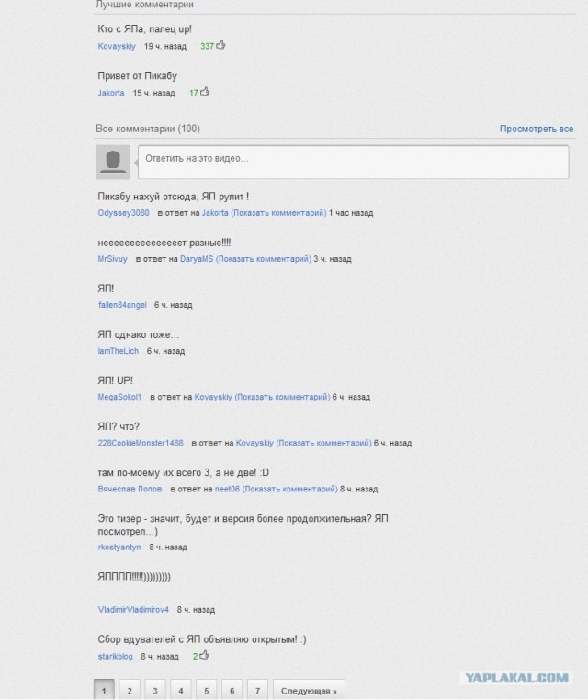
Task: Open rkostyantyn's user profile
Action: (119, 547)
